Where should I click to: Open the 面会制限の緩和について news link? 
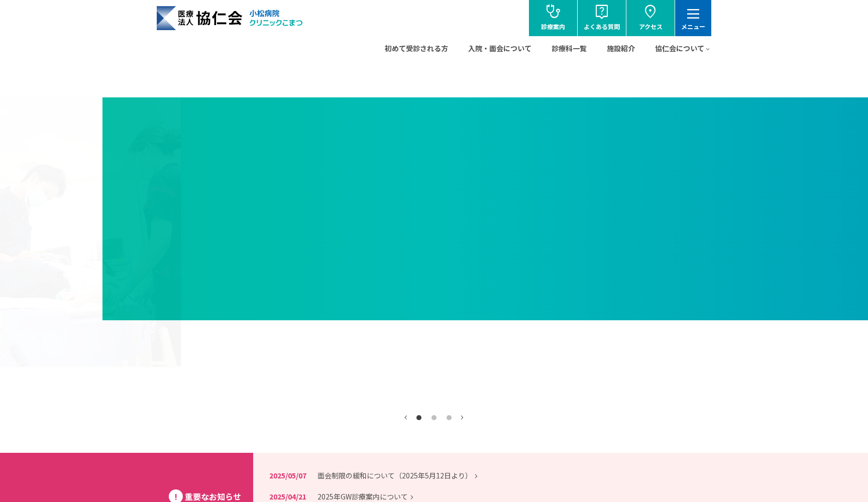coord(393,475)
